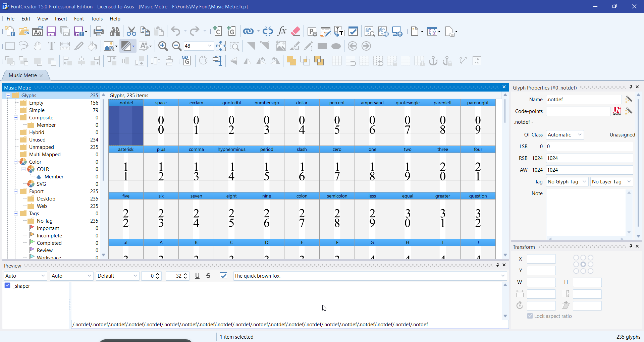Switch to the Music Metre tab
This screenshot has height=342, width=644.
click(23, 75)
